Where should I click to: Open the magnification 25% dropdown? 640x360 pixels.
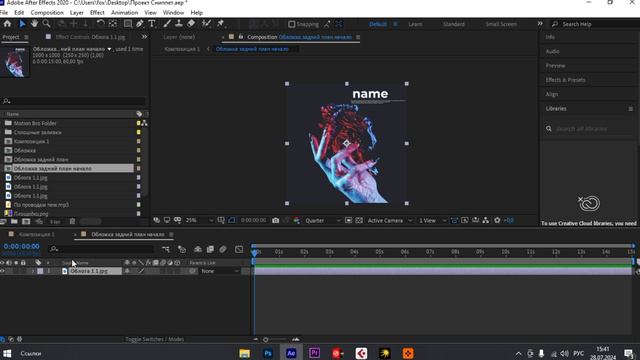(x=199, y=220)
